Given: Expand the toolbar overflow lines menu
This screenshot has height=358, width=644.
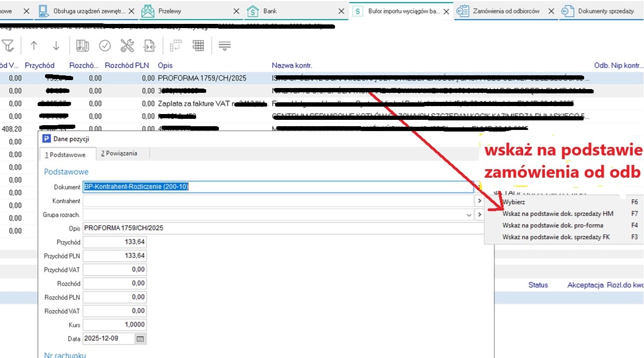Looking at the screenshot, I should pyautogui.click(x=225, y=46).
